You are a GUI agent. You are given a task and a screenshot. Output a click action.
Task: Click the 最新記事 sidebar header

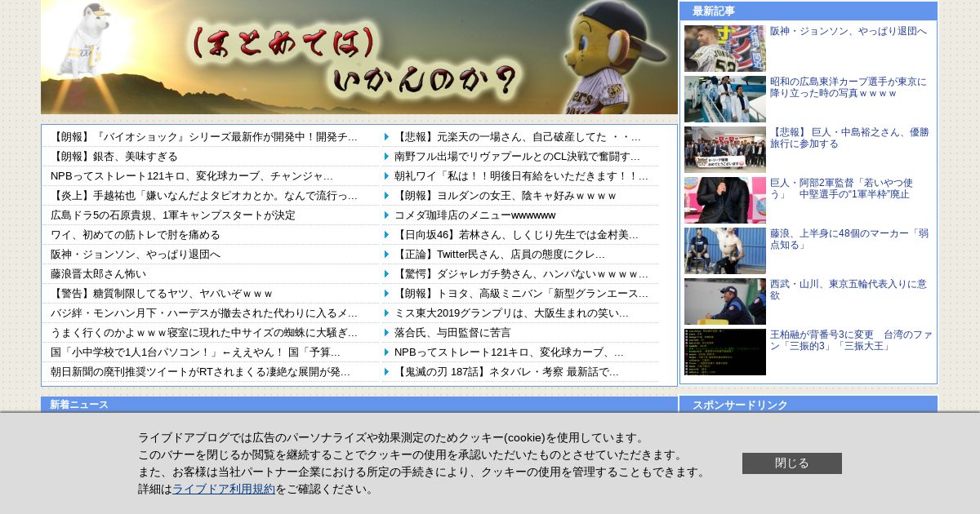coord(808,11)
